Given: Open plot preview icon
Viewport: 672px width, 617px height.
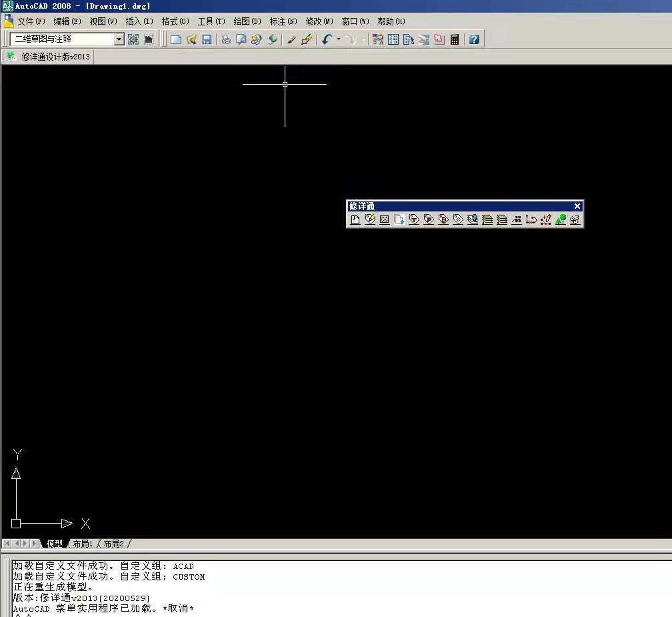Looking at the screenshot, I should click(241, 39).
